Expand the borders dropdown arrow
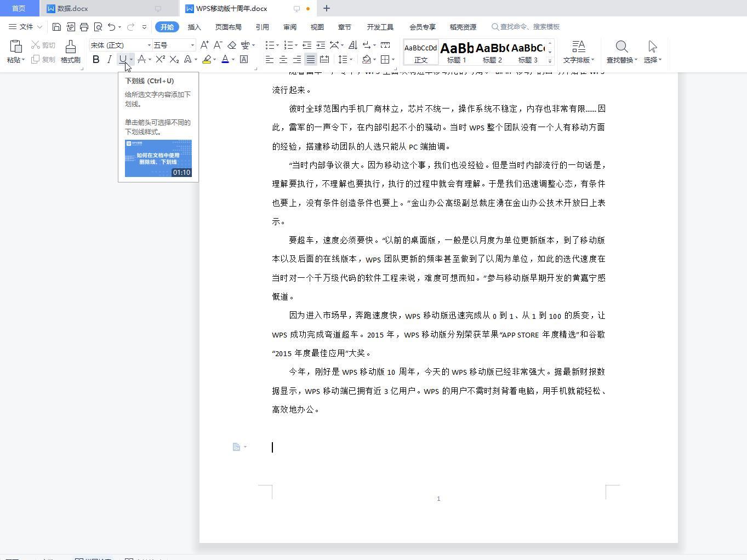This screenshot has width=747, height=560. click(394, 59)
